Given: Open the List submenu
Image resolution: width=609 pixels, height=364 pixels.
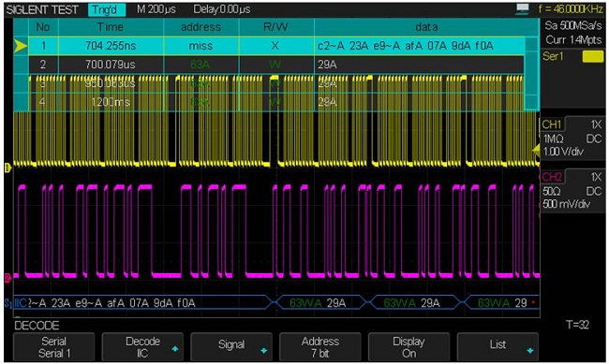Looking at the screenshot, I should coord(498,346).
